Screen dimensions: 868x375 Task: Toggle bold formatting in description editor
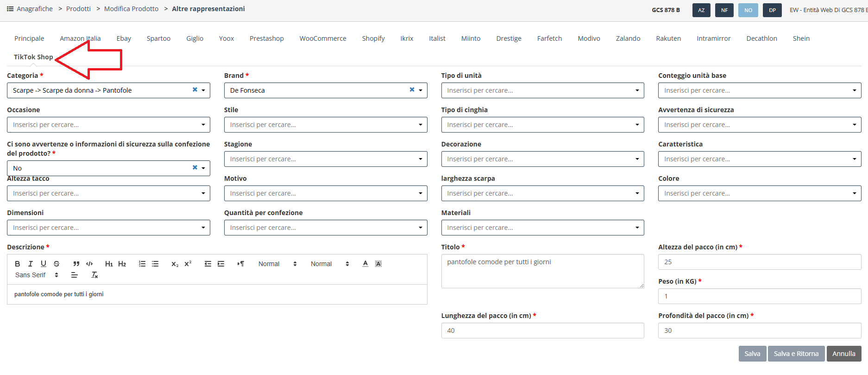click(x=18, y=264)
